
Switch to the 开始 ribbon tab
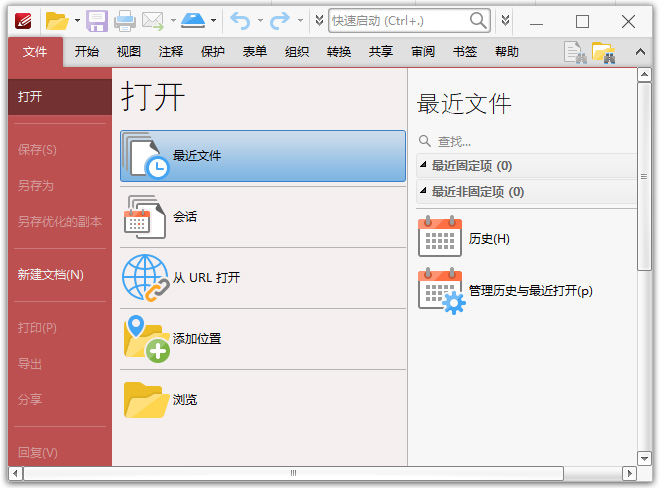tap(86, 52)
